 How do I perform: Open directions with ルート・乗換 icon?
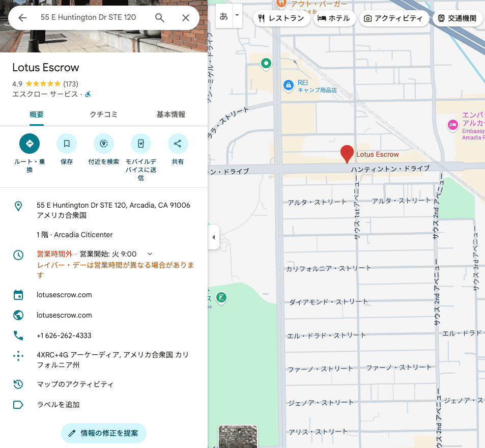30,144
